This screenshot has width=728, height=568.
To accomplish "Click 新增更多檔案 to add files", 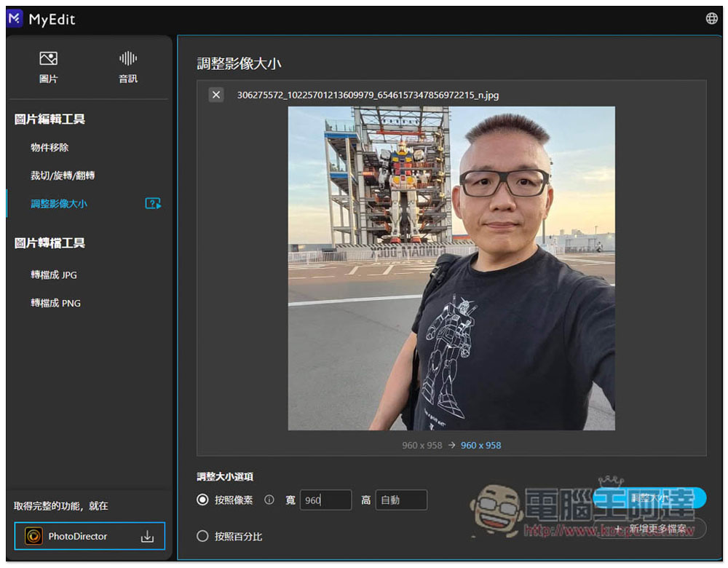I will click(653, 529).
